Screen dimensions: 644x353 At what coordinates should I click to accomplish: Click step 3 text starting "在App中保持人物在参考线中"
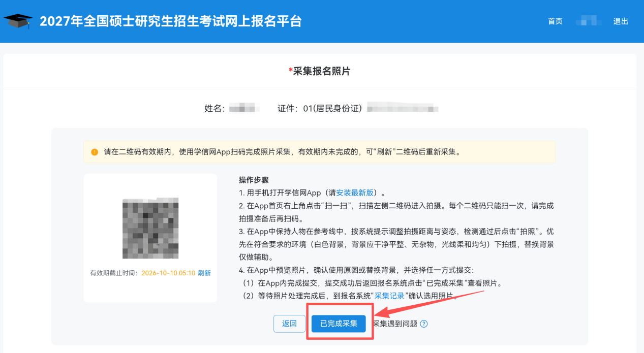tap(396, 245)
